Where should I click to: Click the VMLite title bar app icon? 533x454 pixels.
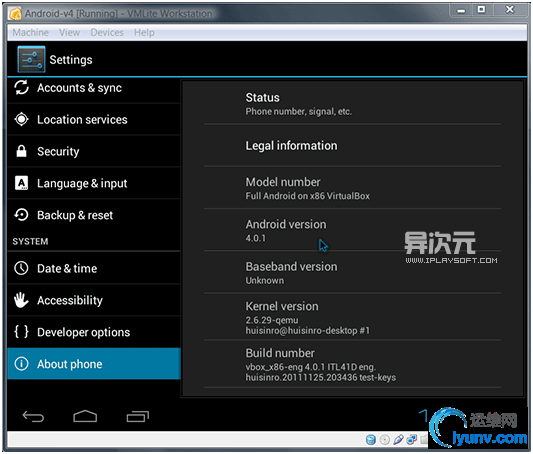click(x=15, y=14)
